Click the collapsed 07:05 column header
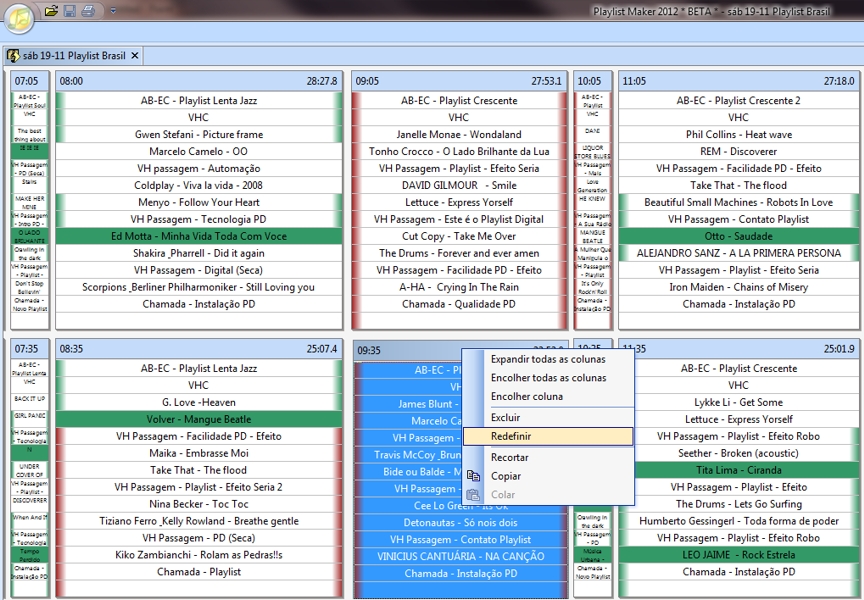This screenshot has height=600, width=864. pos(30,81)
